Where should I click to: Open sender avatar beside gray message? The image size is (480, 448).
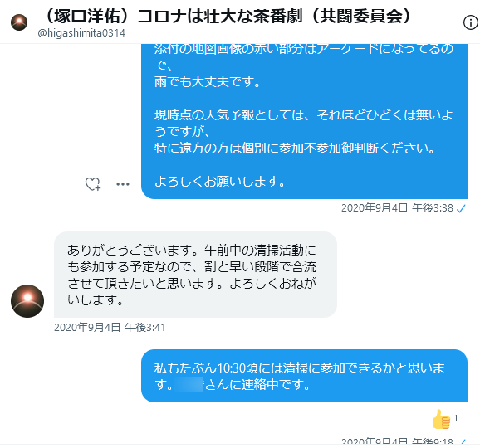coord(27,301)
